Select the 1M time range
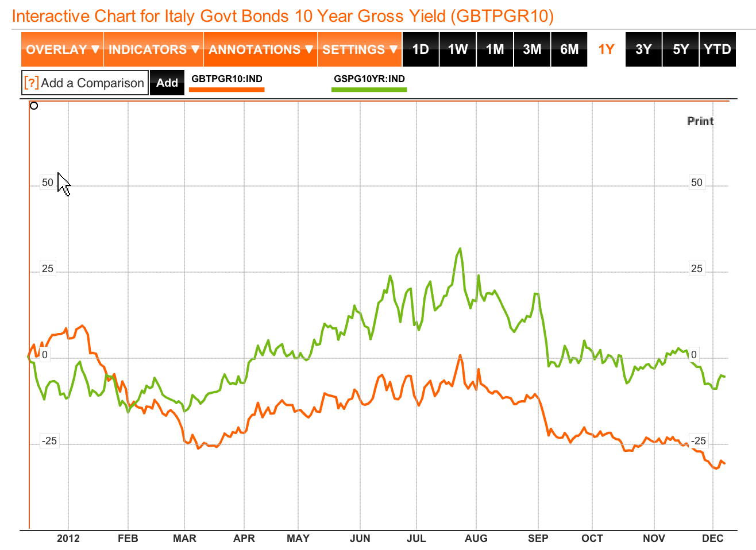 pos(495,49)
